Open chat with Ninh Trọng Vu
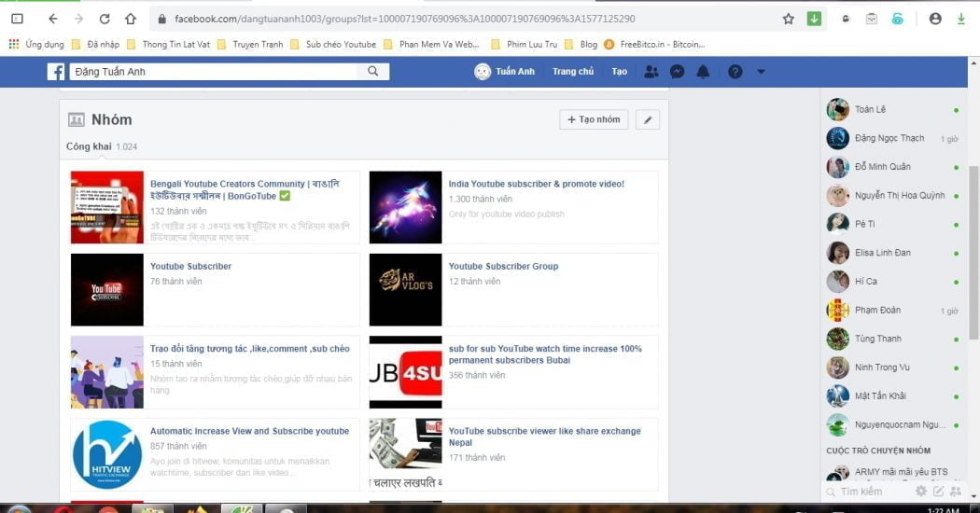This screenshot has width=980, height=513. pyautogui.click(x=893, y=367)
